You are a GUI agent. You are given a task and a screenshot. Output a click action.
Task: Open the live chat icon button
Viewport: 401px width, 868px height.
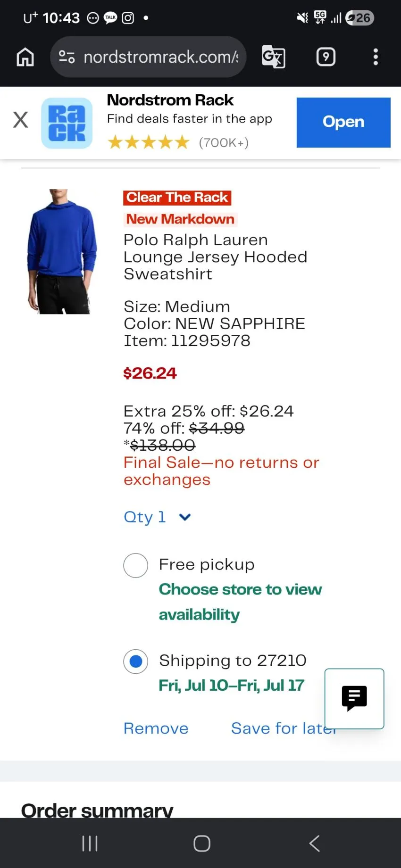354,699
